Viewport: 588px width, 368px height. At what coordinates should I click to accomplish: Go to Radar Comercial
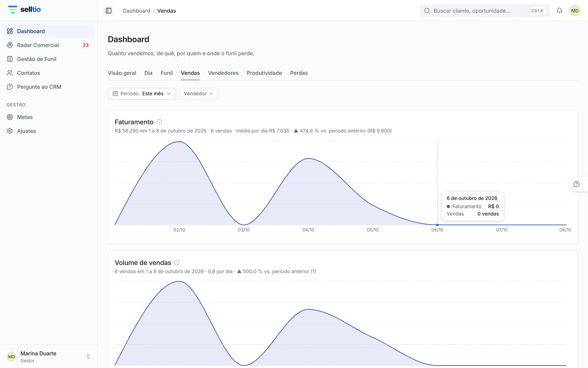tap(49, 45)
